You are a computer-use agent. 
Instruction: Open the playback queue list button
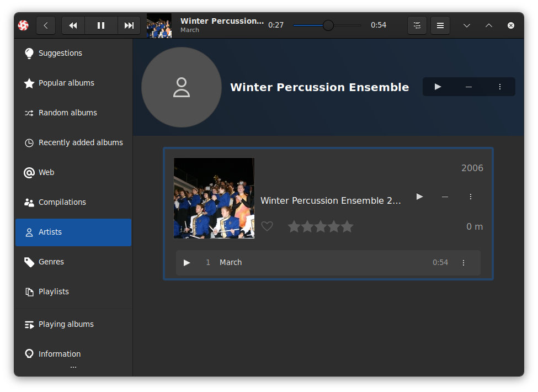click(x=417, y=25)
